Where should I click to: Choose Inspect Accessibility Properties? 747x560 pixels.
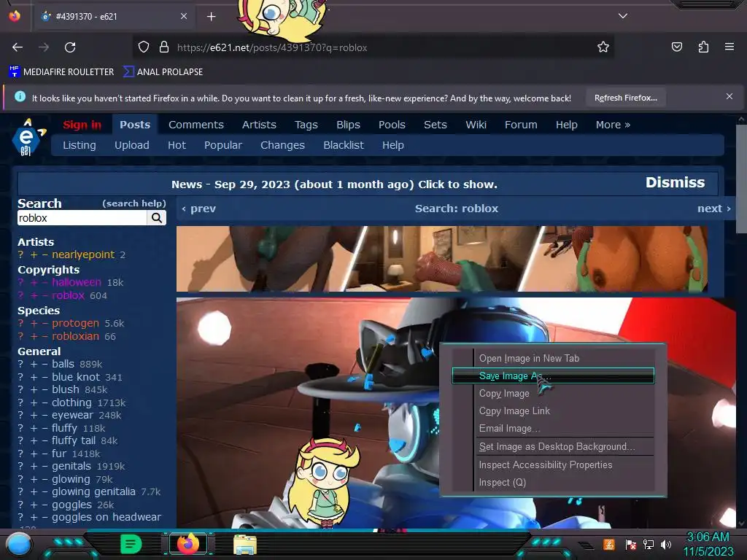[x=546, y=464]
